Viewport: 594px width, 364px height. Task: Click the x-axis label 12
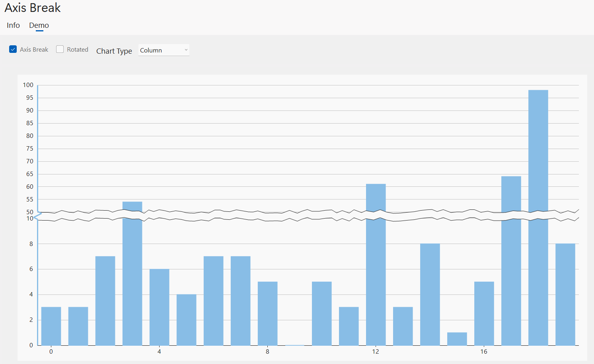(376, 352)
